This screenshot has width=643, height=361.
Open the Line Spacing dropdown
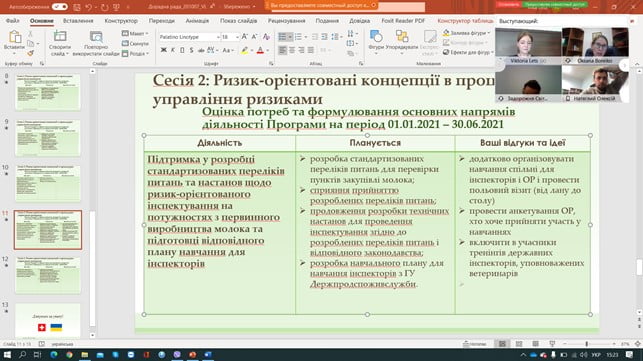[x=336, y=37]
